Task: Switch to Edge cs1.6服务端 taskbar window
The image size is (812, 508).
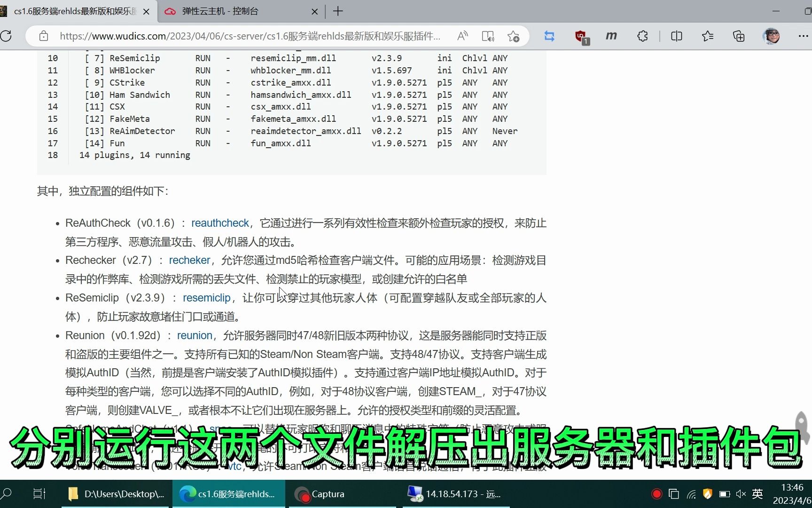Action: pyautogui.click(x=229, y=494)
